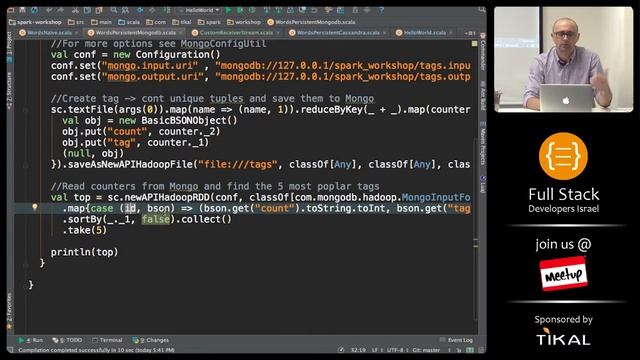Click the Save All toolbar icon
640x360 pixels.
click(x=22, y=9)
